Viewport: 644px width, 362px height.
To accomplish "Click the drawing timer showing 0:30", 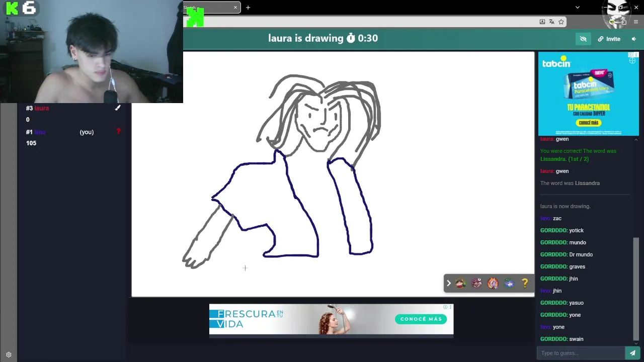I will (x=362, y=38).
